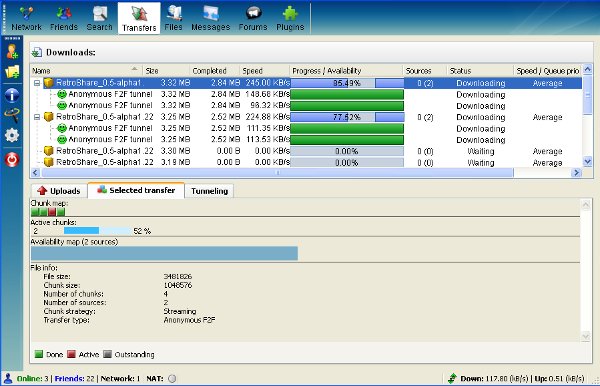This screenshot has height=386, width=600.
Task: Click the transfer arrows icon beside Down
Action: coord(452,378)
